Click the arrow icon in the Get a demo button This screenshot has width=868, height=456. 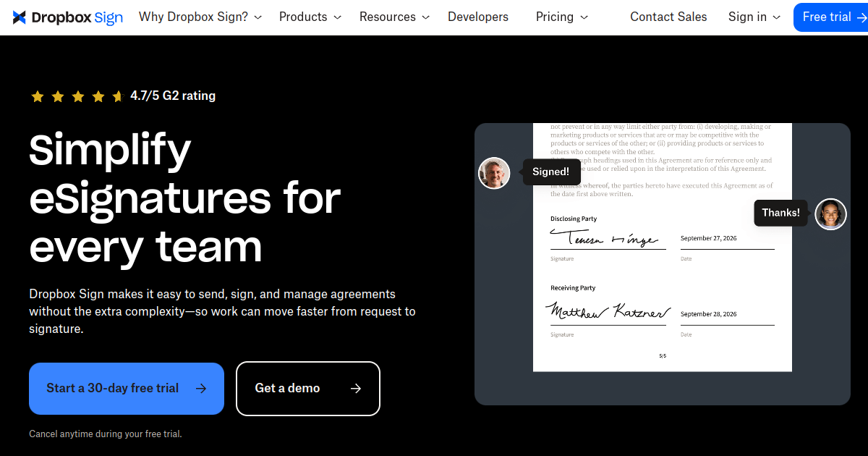click(355, 389)
